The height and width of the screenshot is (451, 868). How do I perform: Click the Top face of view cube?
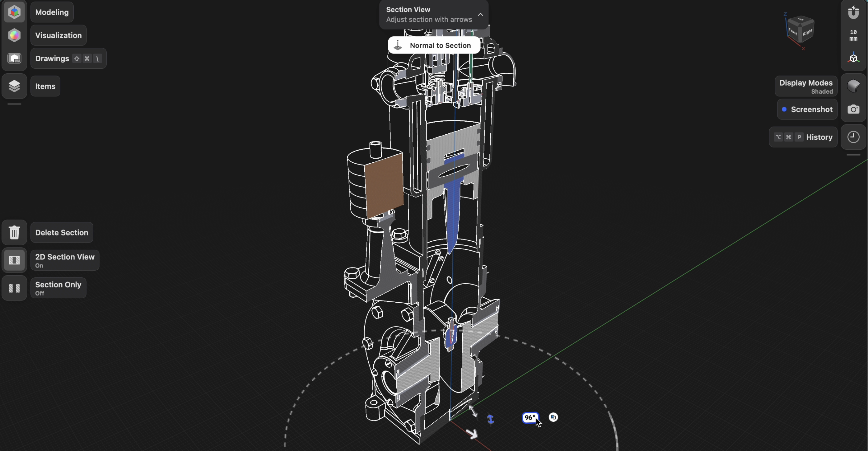tap(801, 20)
